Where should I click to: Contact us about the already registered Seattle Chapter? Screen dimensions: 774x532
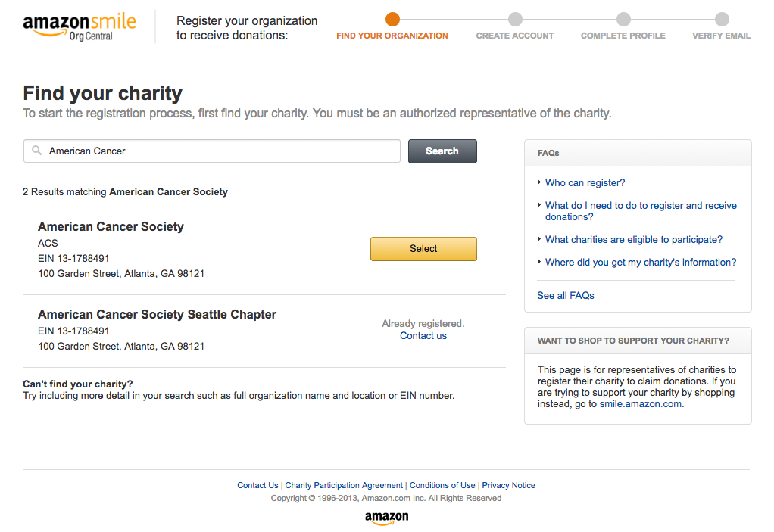tap(423, 335)
